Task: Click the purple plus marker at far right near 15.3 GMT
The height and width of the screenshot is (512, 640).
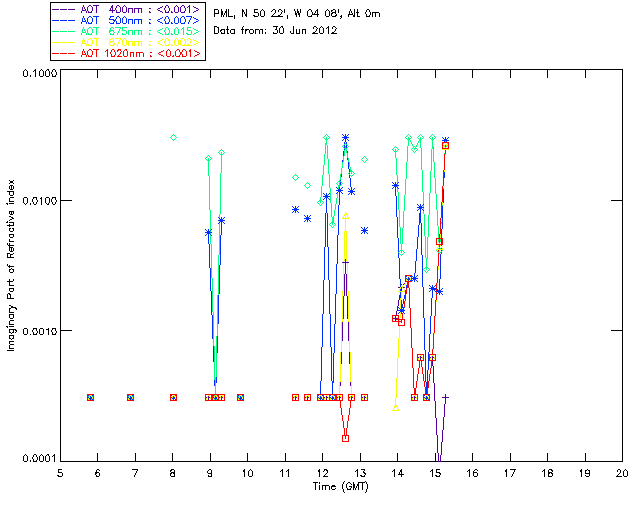Action: 445,397
